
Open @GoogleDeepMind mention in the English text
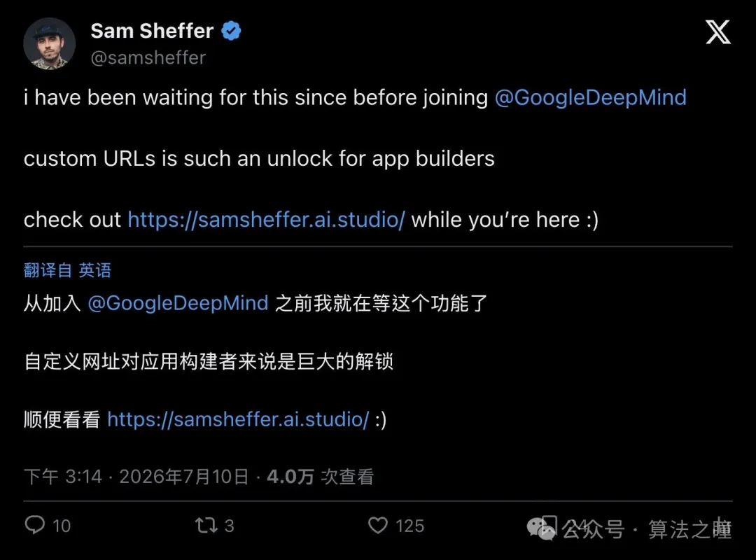[590, 97]
